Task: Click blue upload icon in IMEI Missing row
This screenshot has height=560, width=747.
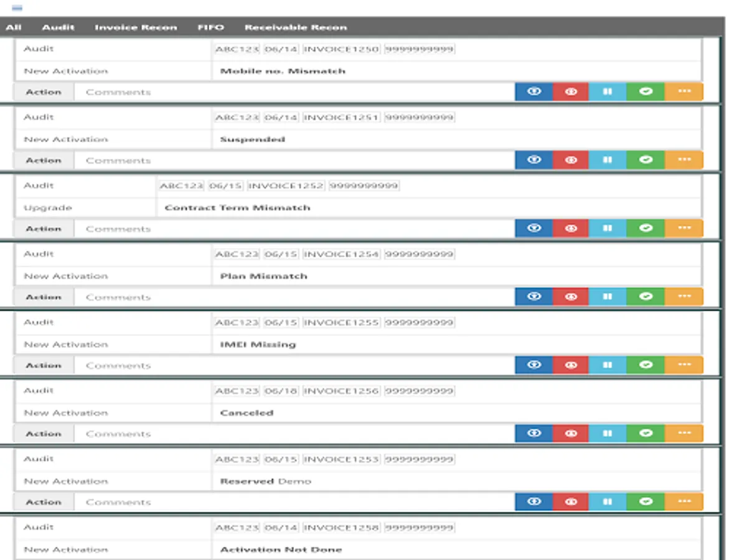Action: [x=533, y=365]
